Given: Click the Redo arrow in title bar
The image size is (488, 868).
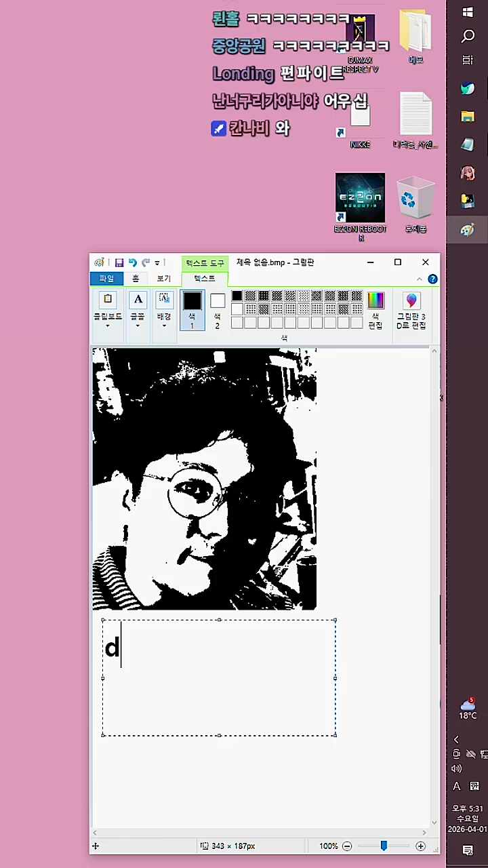Looking at the screenshot, I should pos(146,262).
